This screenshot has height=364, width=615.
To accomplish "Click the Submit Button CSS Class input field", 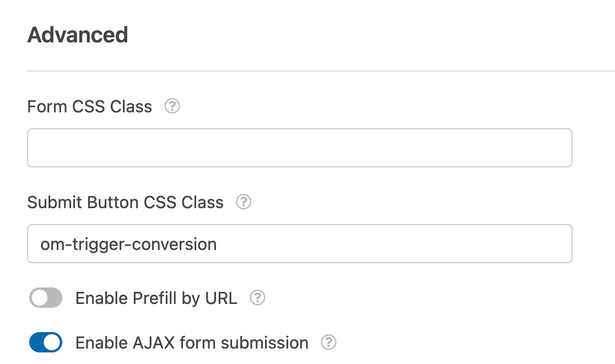I will pos(300,244).
